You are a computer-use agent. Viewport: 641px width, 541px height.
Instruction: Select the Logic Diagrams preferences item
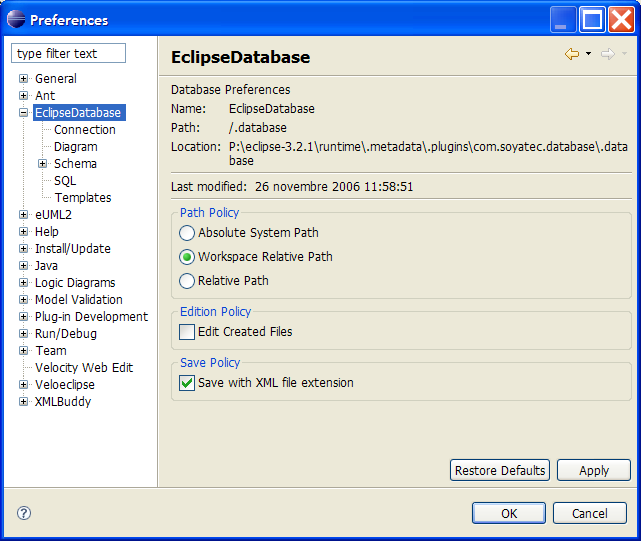point(75,283)
